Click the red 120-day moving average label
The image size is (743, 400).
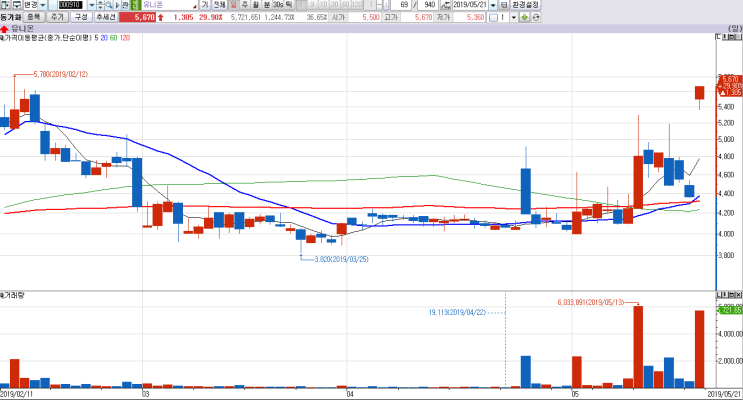[125, 38]
